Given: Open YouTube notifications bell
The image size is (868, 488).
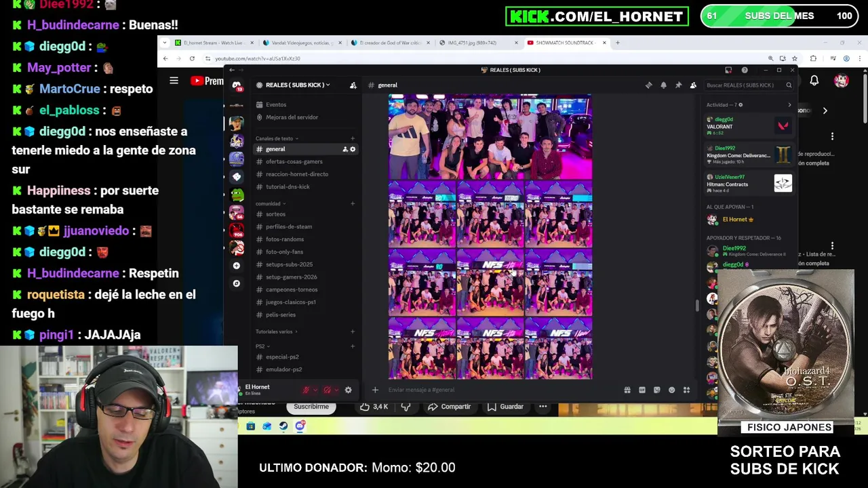Looking at the screenshot, I should [814, 81].
